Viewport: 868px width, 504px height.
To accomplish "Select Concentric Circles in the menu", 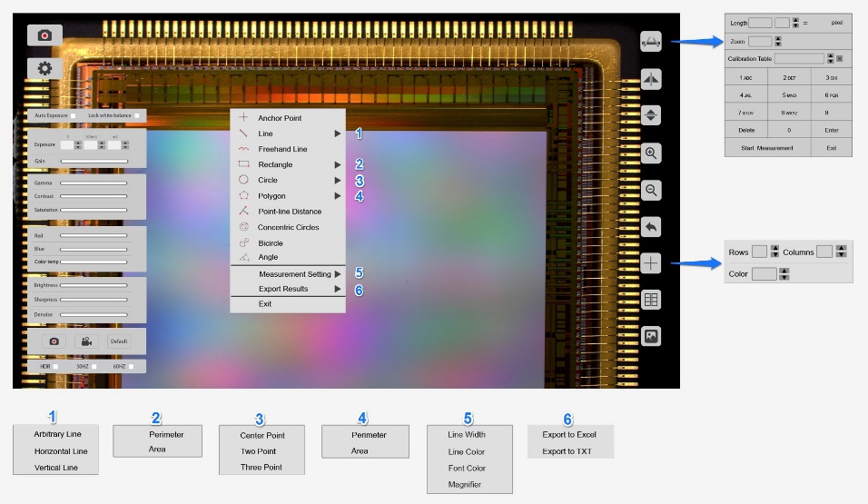I will click(288, 227).
